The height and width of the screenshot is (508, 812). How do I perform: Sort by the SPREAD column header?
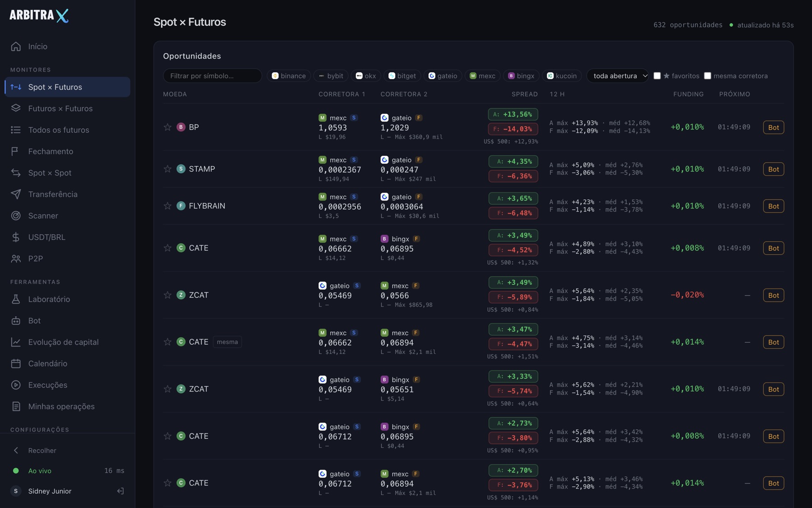click(x=524, y=94)
